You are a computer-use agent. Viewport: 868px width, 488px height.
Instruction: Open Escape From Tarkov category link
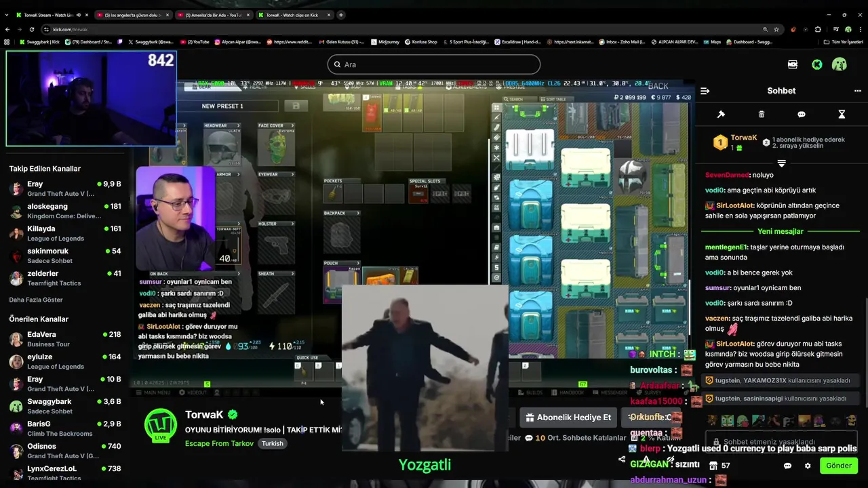point(219,443)
